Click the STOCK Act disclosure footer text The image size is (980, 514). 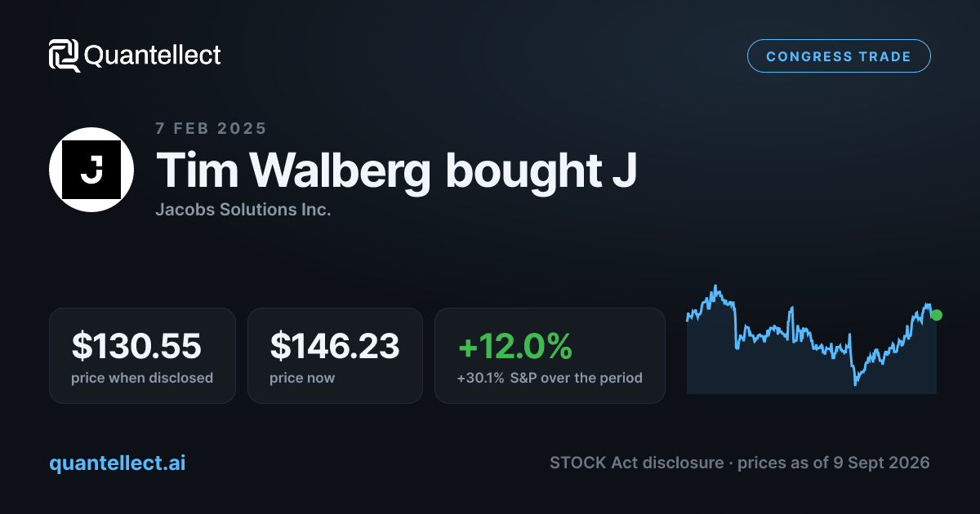click(636, 463)
